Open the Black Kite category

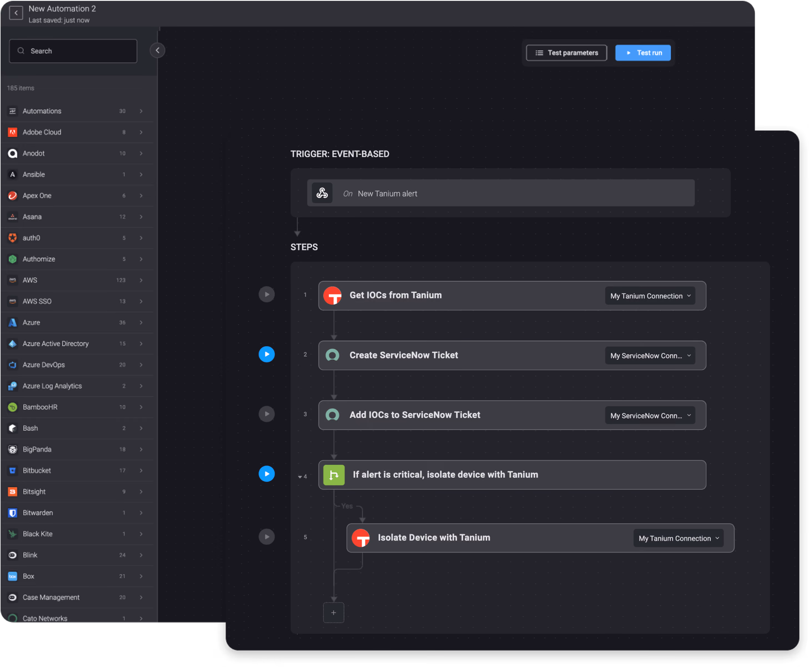click(77, 534)
